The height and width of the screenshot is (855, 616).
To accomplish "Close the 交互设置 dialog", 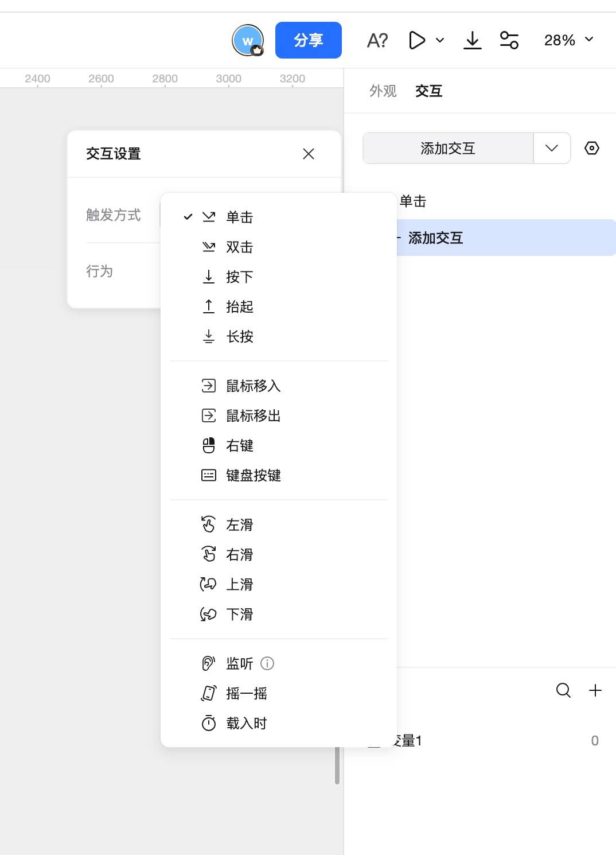I will coord(309,154).
